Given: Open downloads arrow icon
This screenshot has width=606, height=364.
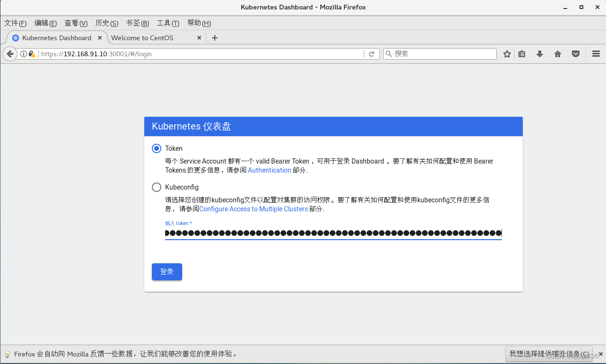Looking at the screenshot, I should (540, 54).
